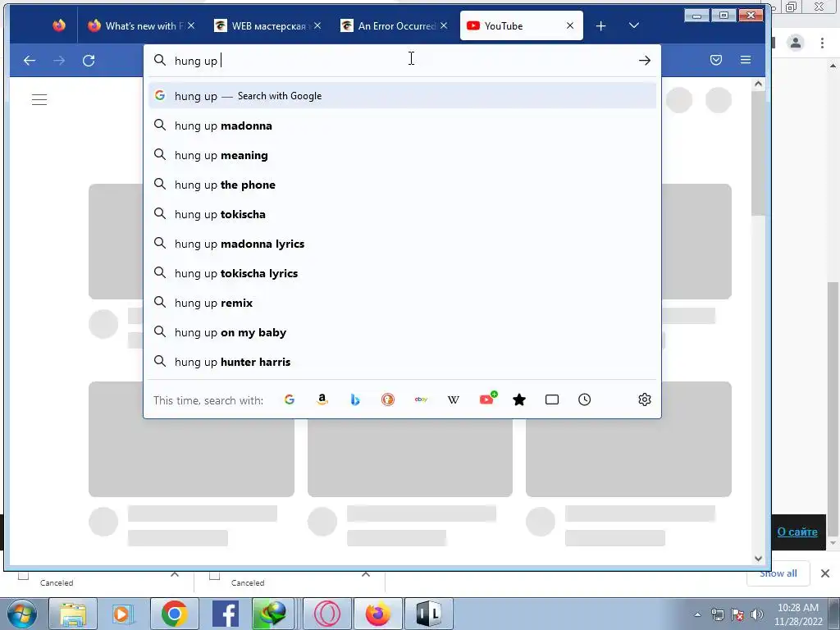Image resolution: width=840 pixels, height=630 pixels.
Task: Close the What's new with Firefox tab
Action: point(191,25)
